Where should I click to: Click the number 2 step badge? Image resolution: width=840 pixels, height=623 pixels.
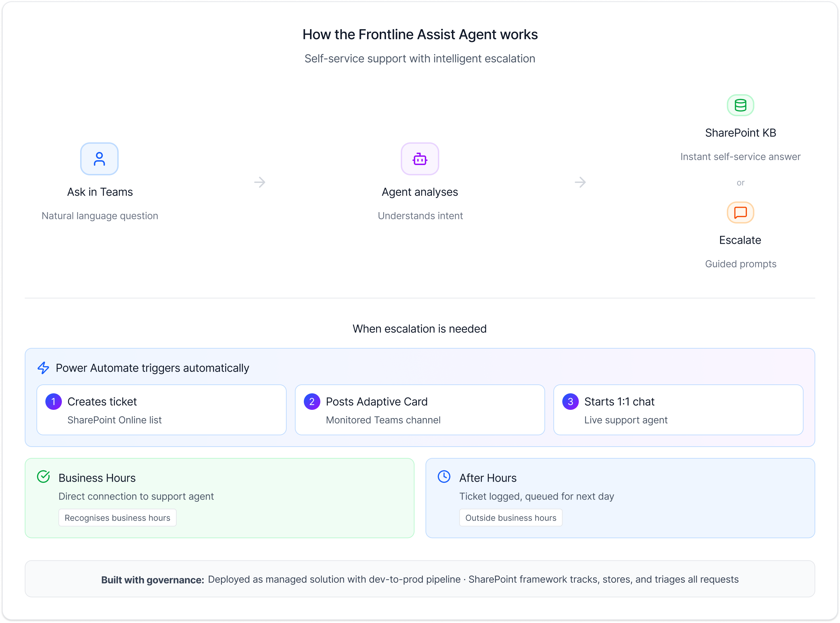click(312, 402)
